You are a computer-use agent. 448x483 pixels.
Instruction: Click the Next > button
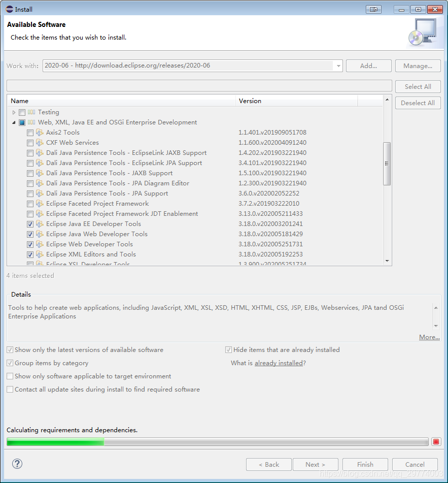pyautogui.click(x=316, y=465)
